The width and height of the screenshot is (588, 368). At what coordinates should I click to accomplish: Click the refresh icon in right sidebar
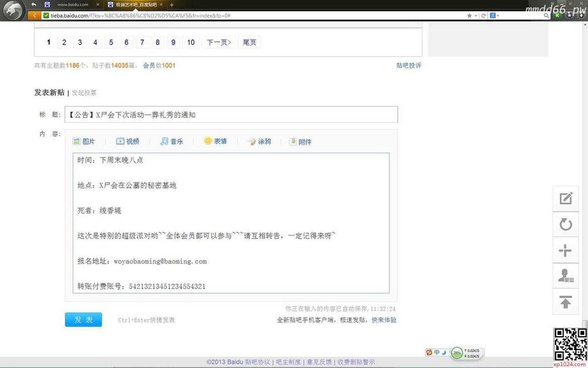pos(565,224)
